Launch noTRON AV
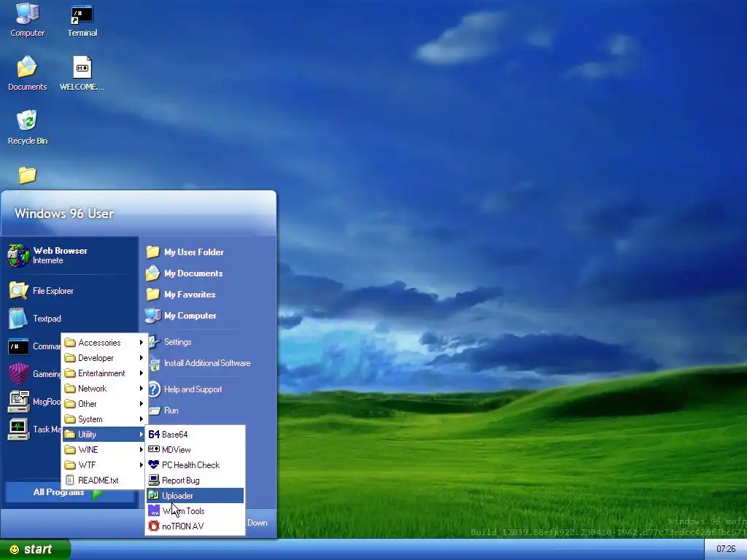 point(195,526)
